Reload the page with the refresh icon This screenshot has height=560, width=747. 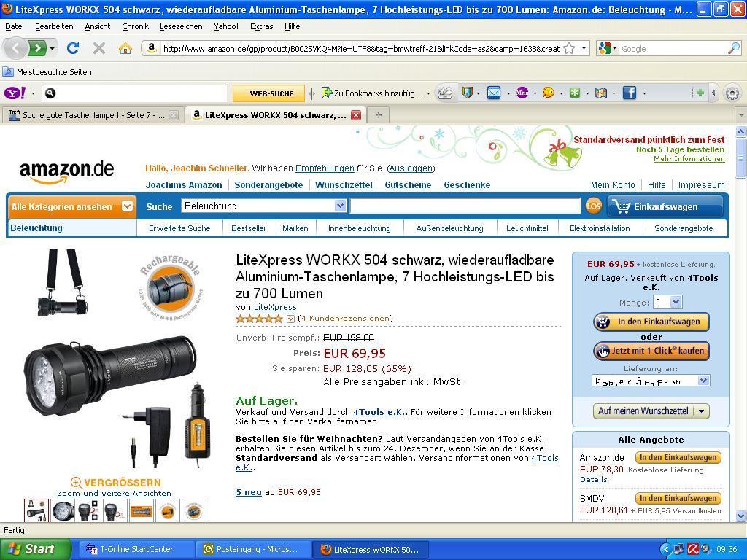[x=72, y=49]
